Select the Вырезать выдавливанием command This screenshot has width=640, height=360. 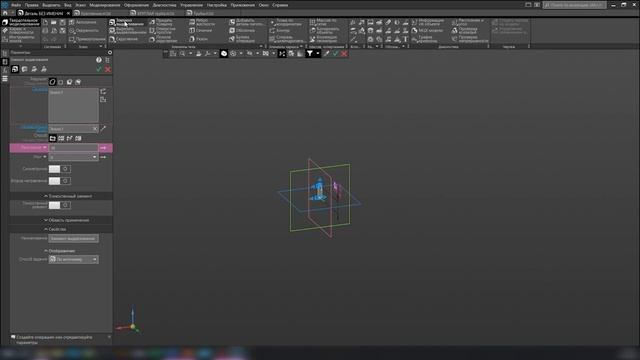pyautogui.click(x=127, y=31)
